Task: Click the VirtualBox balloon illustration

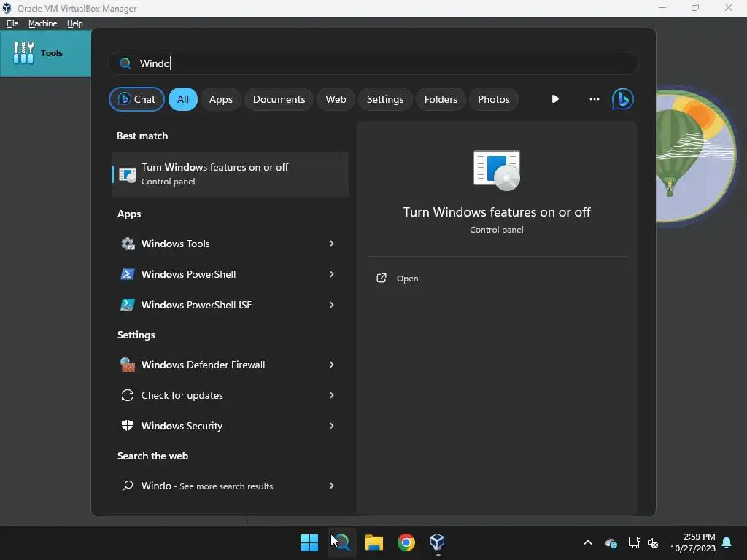Action: tap(695, 156)
